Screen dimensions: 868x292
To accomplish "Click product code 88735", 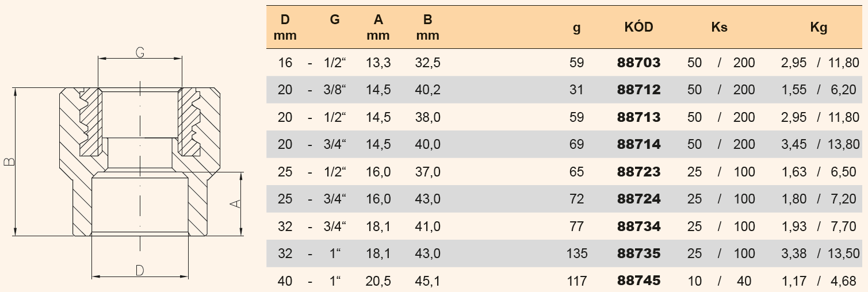I will (638, 253).
